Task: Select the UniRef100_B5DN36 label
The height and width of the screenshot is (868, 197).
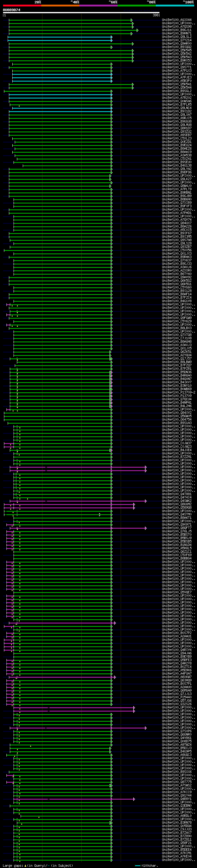Action: [x=176, y=372]
